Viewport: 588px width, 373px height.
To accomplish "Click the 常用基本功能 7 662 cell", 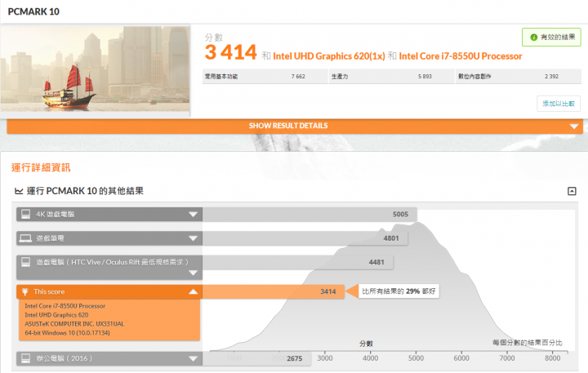I will [265, 77].
